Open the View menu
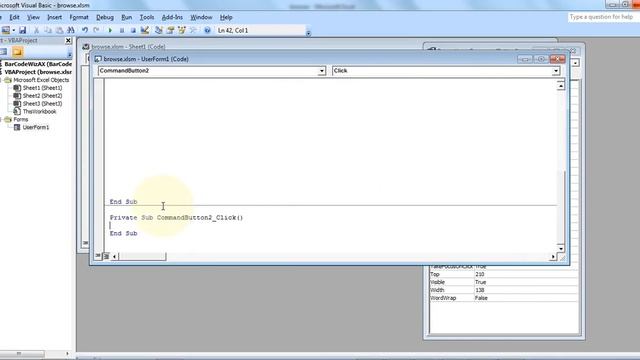640x360 pixels. click(33, 17)
